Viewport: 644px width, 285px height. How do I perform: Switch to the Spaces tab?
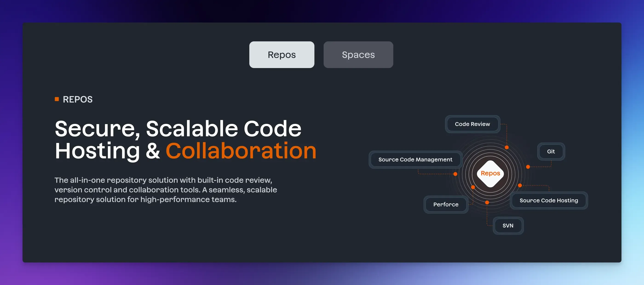coord(358,55)
